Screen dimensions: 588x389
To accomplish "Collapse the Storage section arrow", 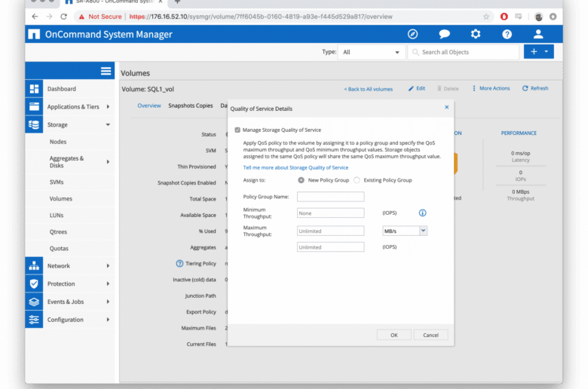I will click(x=108, y=124).
